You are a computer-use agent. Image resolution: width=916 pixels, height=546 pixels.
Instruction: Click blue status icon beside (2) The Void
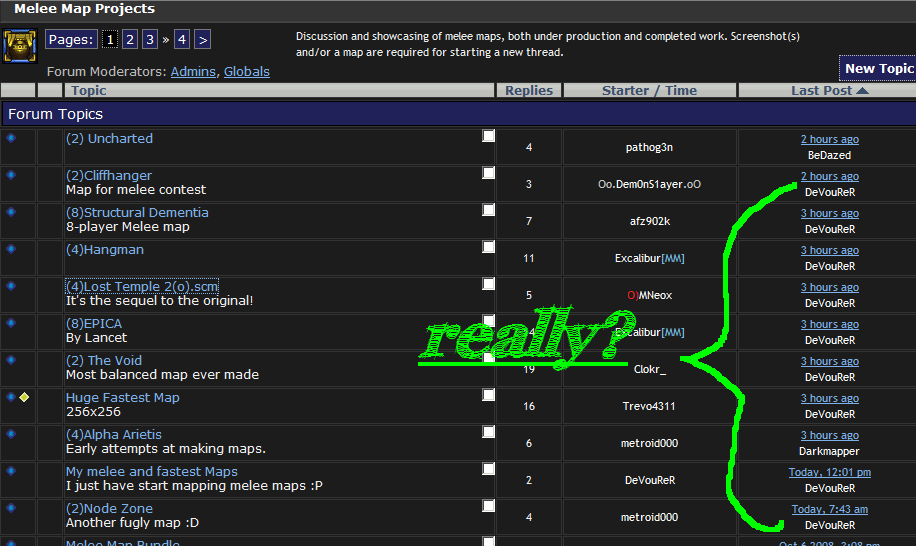[x=11, y=360]
